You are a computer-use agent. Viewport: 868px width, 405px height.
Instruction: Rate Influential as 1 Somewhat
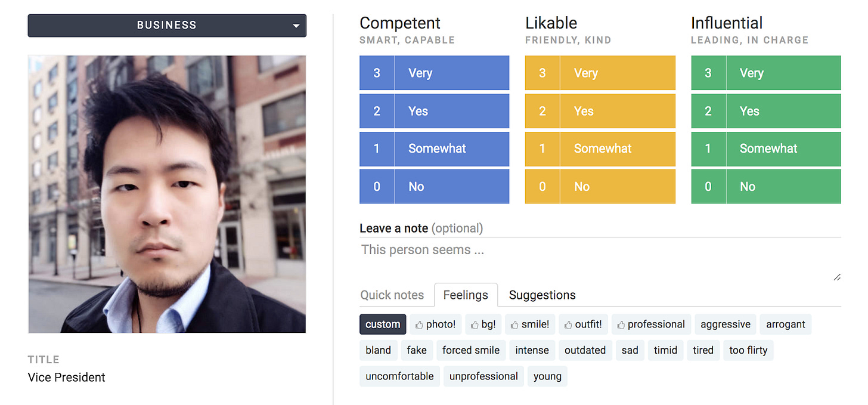pyautogui.click(x=765, y=149)
